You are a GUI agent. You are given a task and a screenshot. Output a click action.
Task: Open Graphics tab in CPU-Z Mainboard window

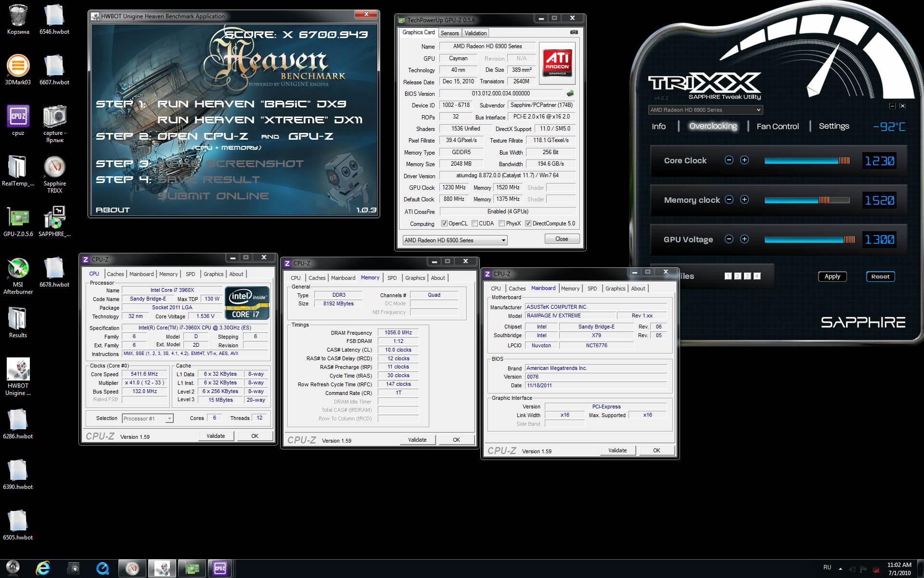[615, 289]
